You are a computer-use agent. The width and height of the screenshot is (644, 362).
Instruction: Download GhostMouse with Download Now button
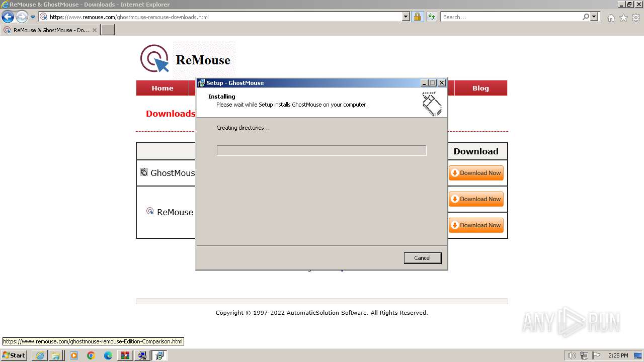[476, 173]
